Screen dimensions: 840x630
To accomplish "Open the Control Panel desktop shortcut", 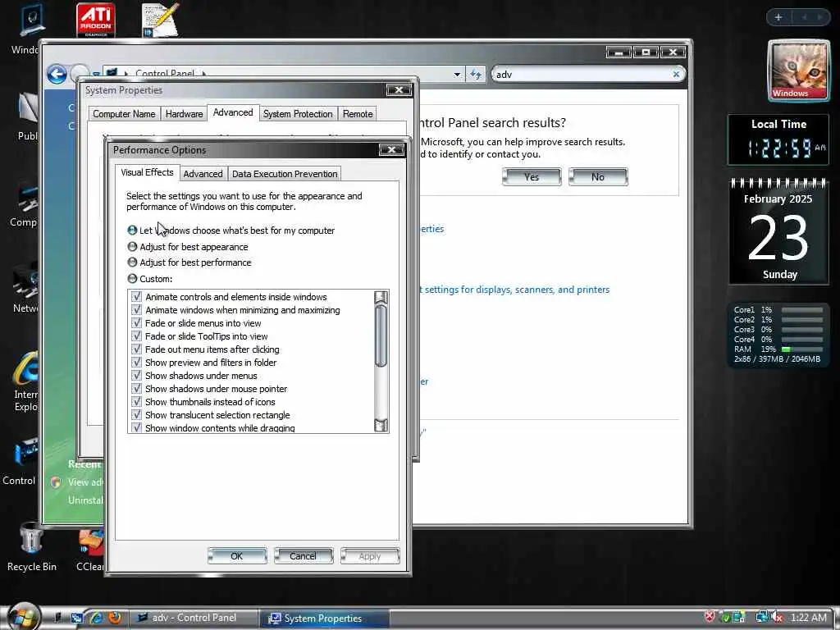I will pos(20,462).
